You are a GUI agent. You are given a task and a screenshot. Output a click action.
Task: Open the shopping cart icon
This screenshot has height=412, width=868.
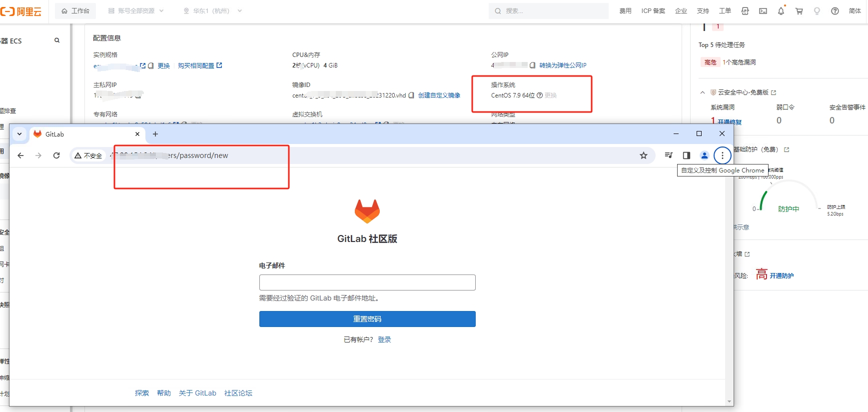[799, 11]
